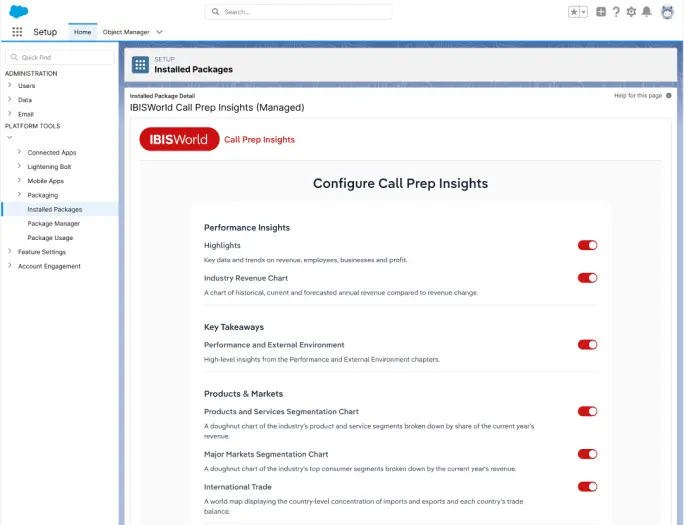Screen dimensions: 684x525
Task: Toggle International Trade switch off
Action: pyautogui.click(x=587, y=487)
